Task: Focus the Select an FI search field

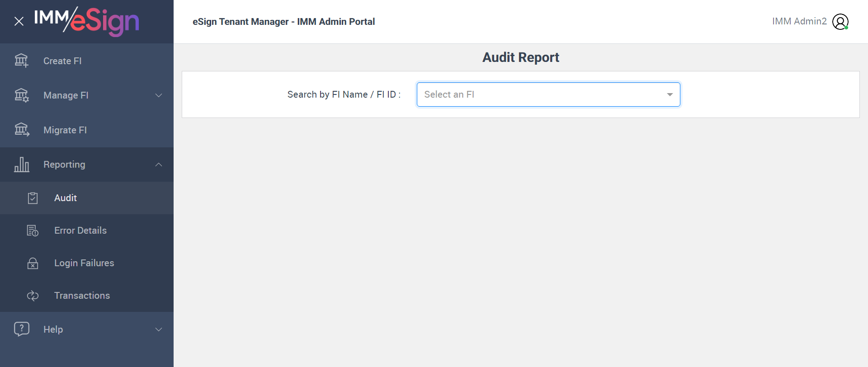Action: tap(538, 94)
